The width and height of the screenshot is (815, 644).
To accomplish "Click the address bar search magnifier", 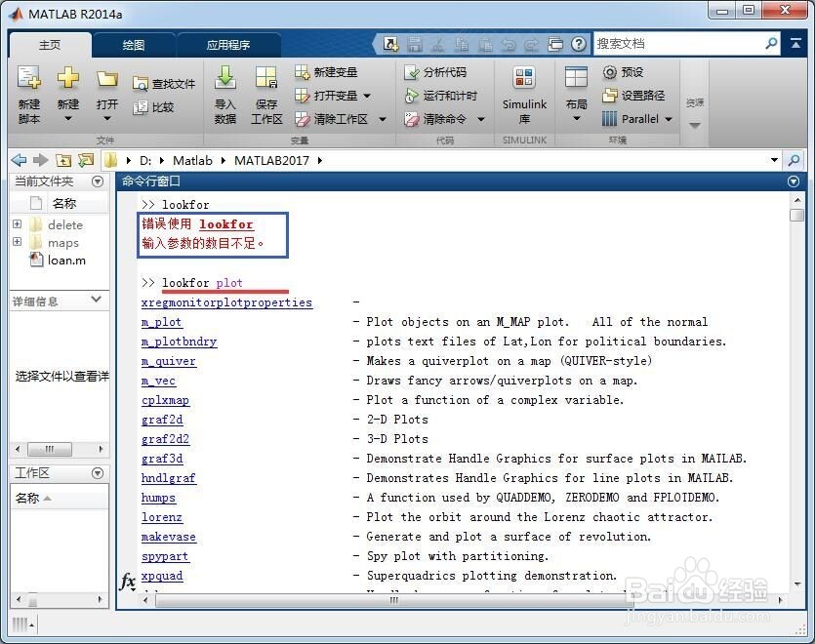I will [x=794, y=160].
